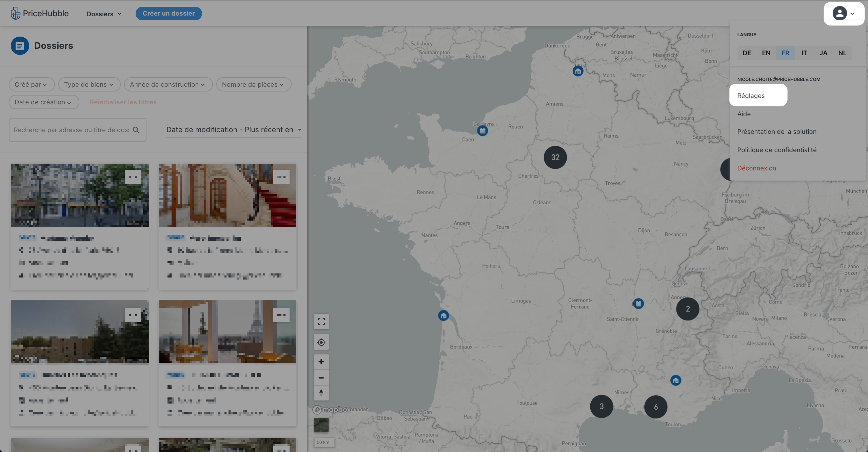Open Aide from the user menu
Image resolution: width=868 pixels, height=452 pixels.
(x=744, y=114)
